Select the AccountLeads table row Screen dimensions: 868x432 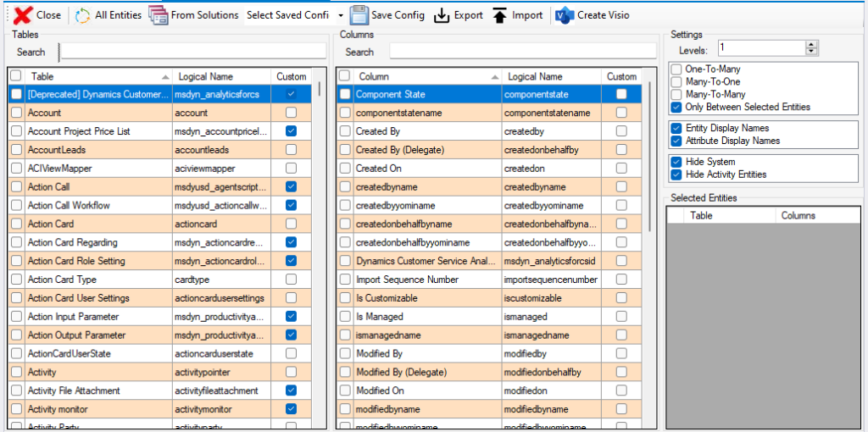[160, 150]
